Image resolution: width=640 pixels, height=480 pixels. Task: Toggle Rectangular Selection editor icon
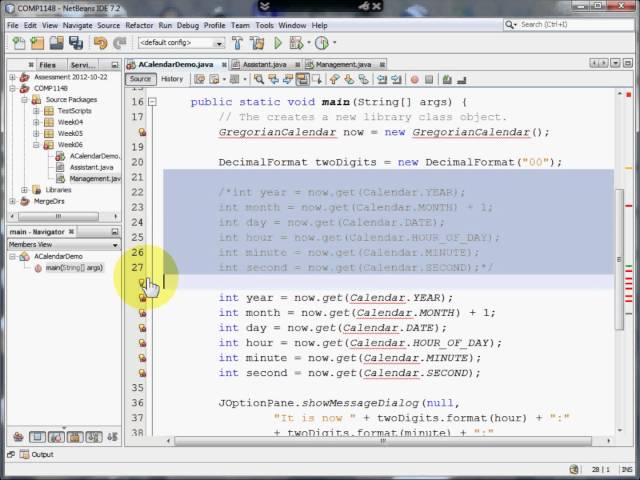click(317, 79)
